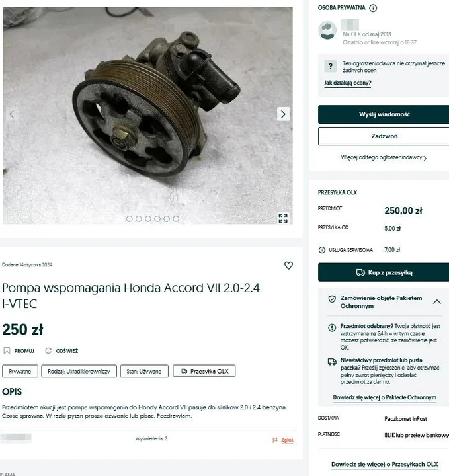Screen dimensions: 449x476
Task: Click the Odśwież refresh icon
Action: pyautogui.click(x=48, y=351)
